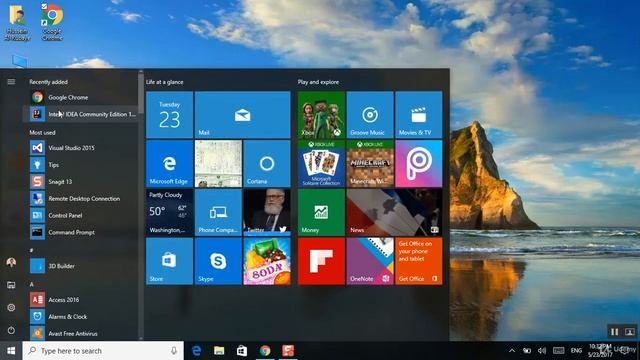The width and height of the screenshot is (640, 360).
Task: Click the Windows Start button
Action: point(11,351)
